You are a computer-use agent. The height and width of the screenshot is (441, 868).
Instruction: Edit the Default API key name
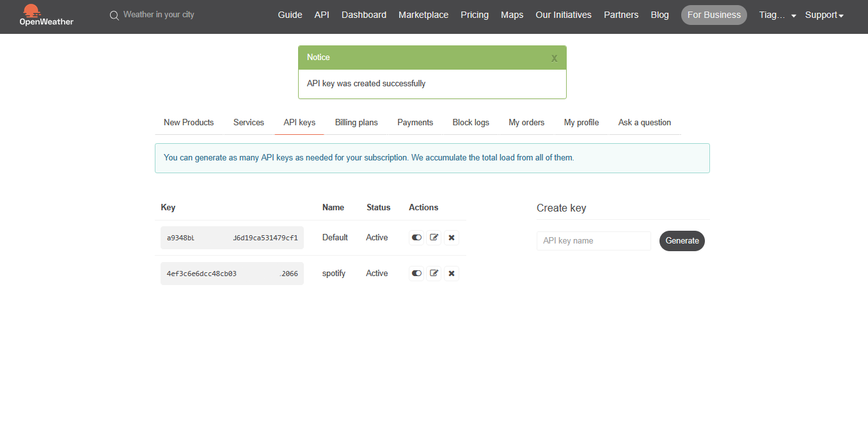[x=434, y=238]
